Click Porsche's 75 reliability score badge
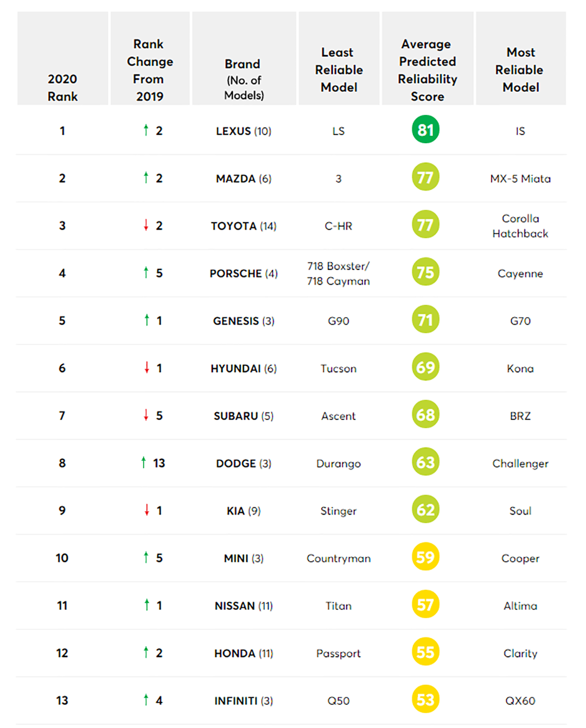Viewport: 586px width, 728px height. [425, 272]
